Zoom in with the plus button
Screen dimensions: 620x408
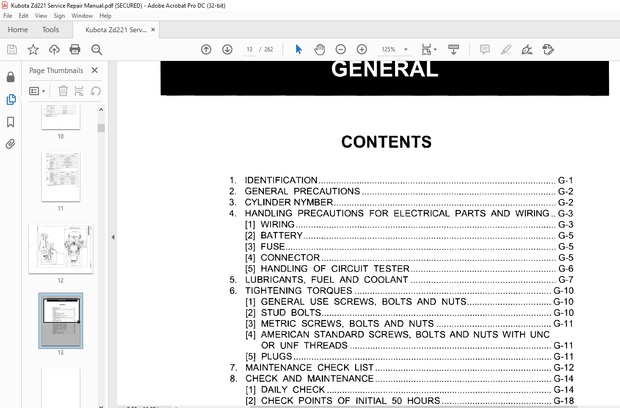pos(362,49)
